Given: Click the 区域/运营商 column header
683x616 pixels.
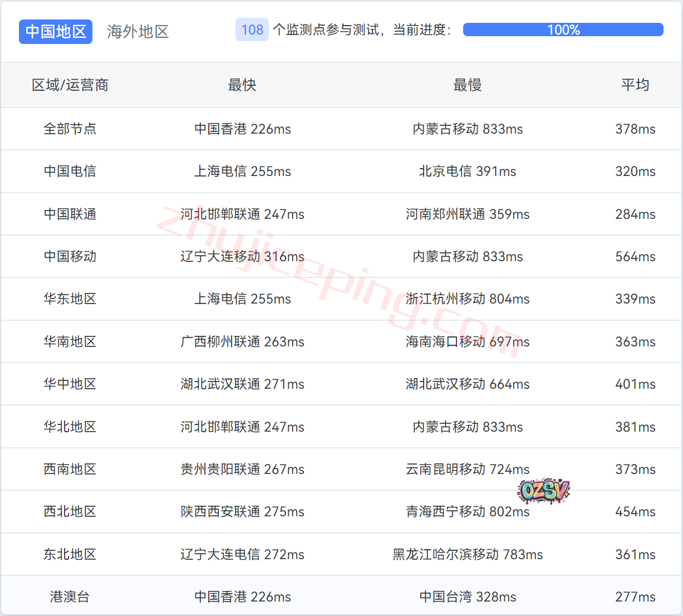Looking at the screenshot, I should [x=70, y=85].
